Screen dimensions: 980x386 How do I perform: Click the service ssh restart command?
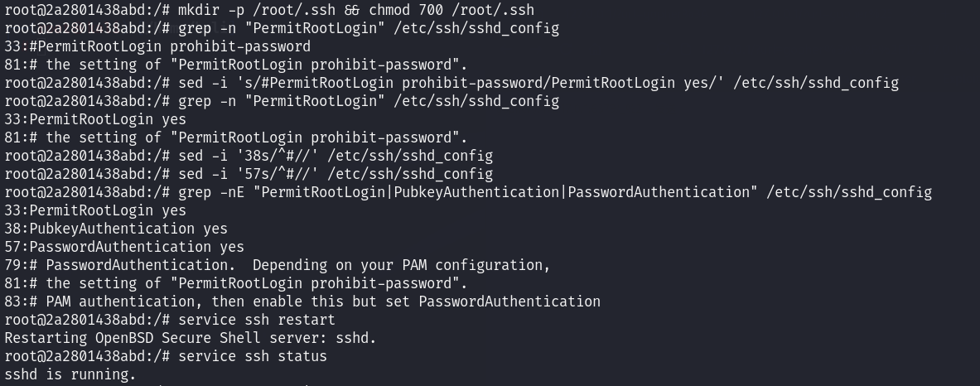[257, 320]
